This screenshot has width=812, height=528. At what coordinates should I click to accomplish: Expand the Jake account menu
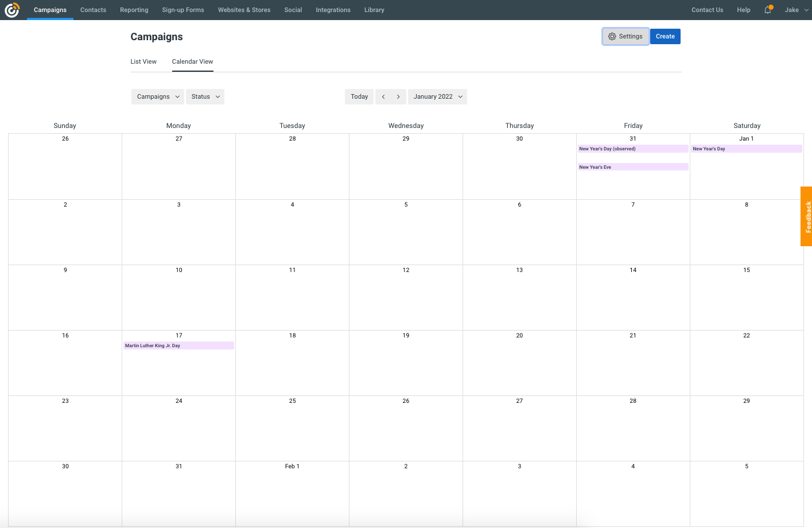(796, 10)
